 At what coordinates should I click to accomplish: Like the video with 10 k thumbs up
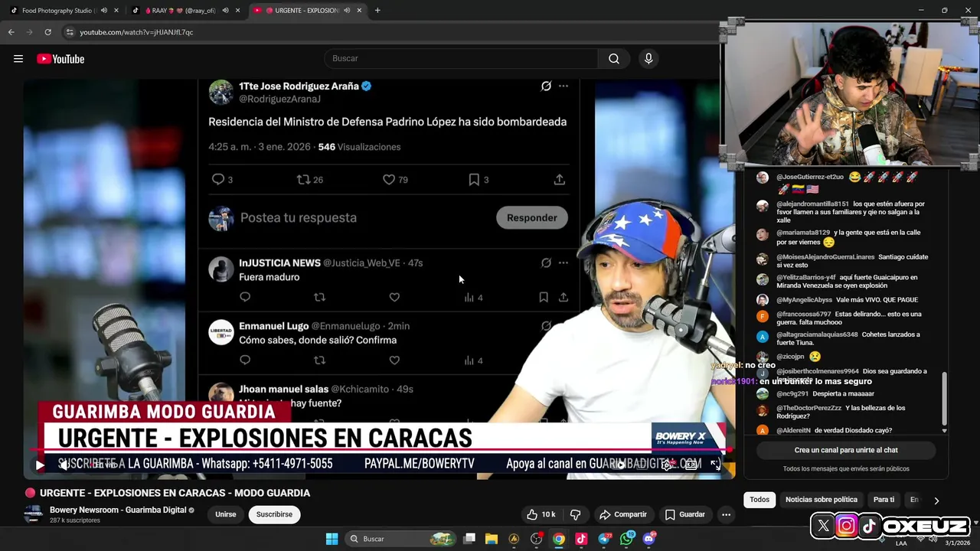pyautogui.click(x=541, y=514)
